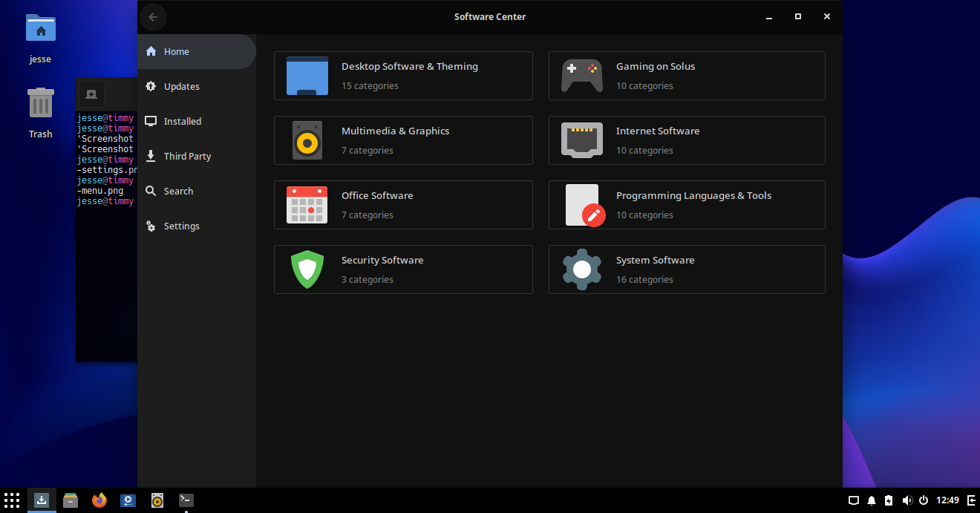Go to the Updates sidebar section
Screen dimensions: 980x513
click(197, 87)
